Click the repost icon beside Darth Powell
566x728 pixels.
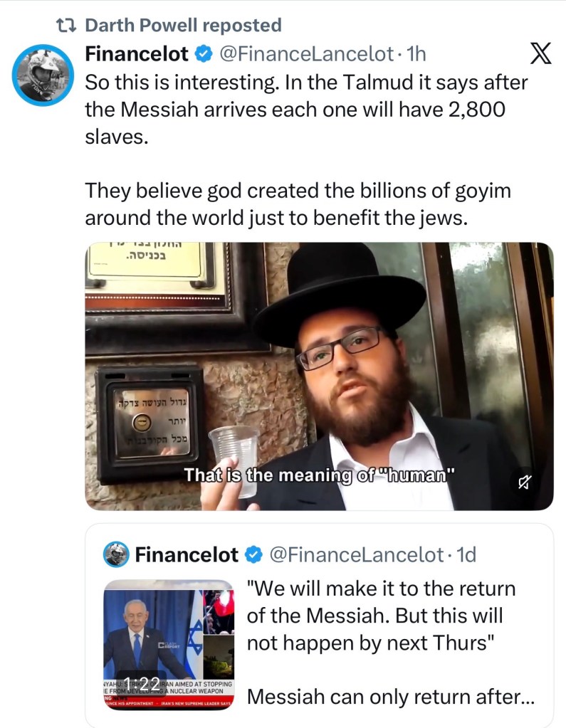(x=68, y=24)
